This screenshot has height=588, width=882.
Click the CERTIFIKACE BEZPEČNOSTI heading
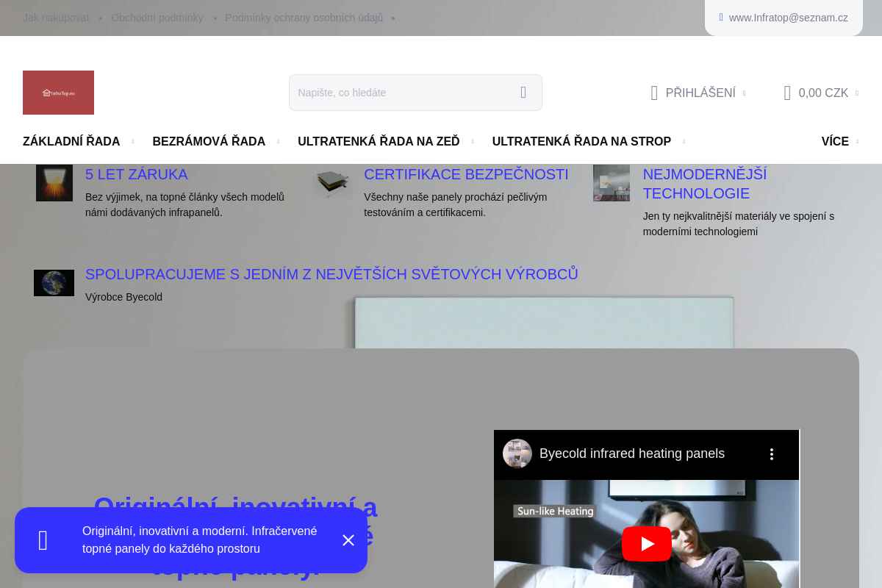pos(466,174)
